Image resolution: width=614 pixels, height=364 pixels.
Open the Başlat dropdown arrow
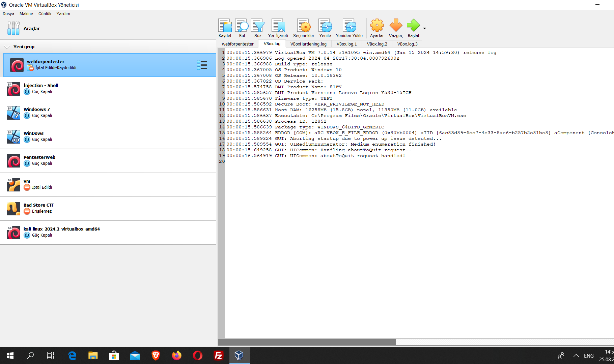[x=424, y=28]
